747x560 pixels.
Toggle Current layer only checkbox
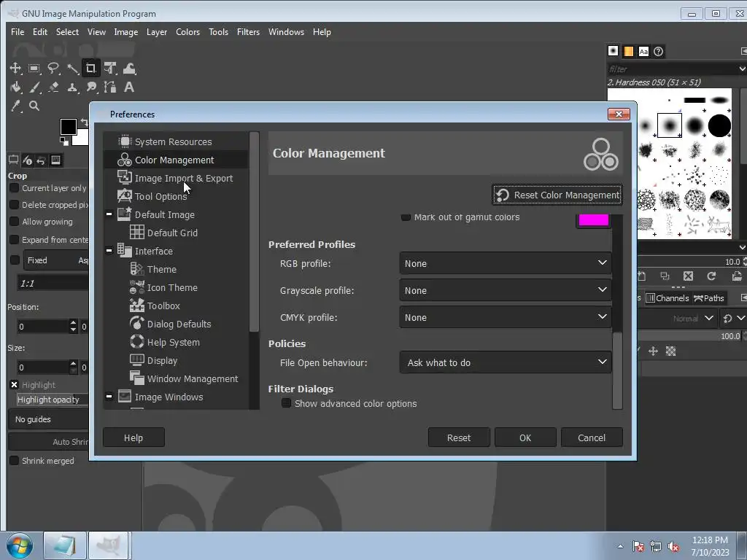15,188
